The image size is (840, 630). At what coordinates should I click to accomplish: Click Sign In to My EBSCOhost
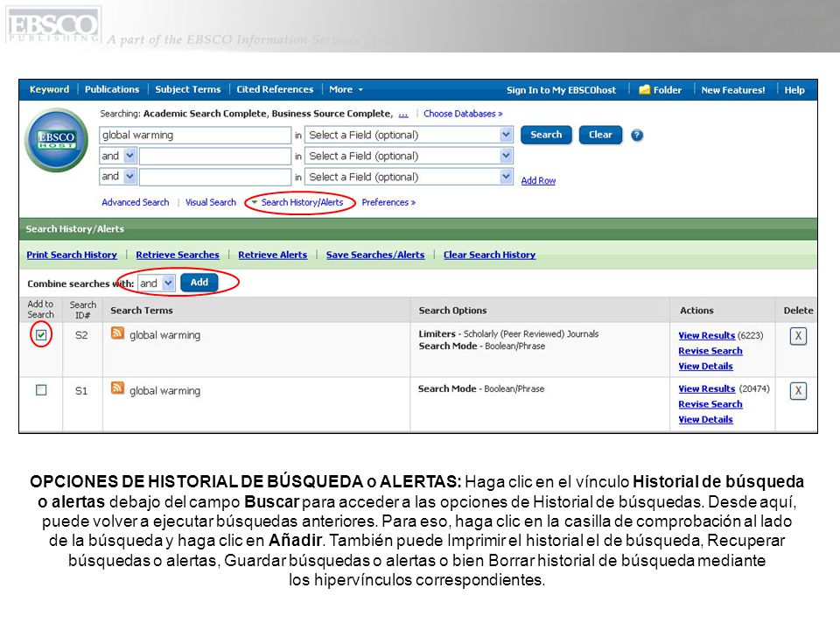point(562,90)
